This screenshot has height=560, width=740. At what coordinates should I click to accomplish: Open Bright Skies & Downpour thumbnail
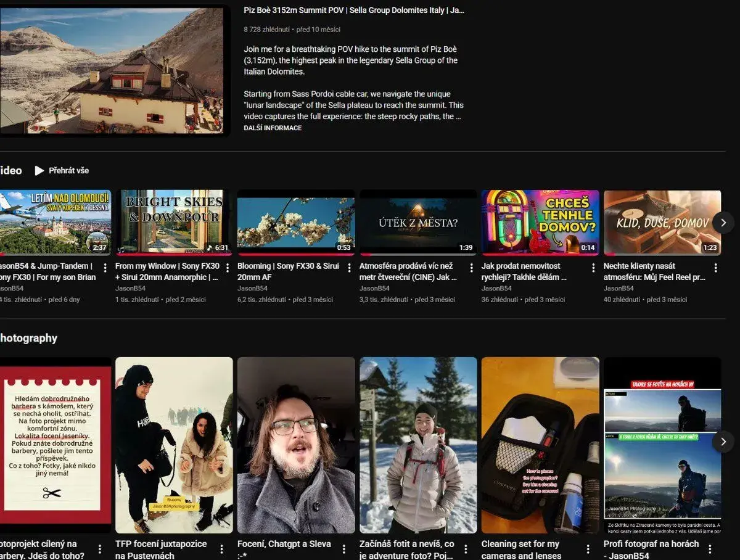[x=174, y=222]
